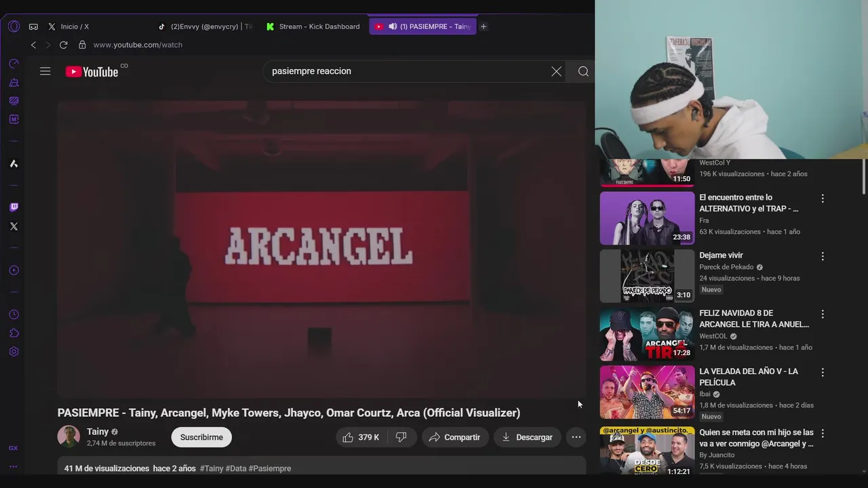Screen dimensions: 868x488
Task: Open the ARCANGEL TIRA 17:28 thumbnail
Action: tap(647, 334)
